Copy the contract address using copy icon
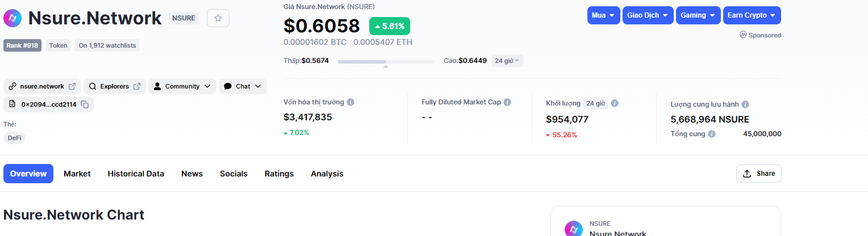 (85, 104)
